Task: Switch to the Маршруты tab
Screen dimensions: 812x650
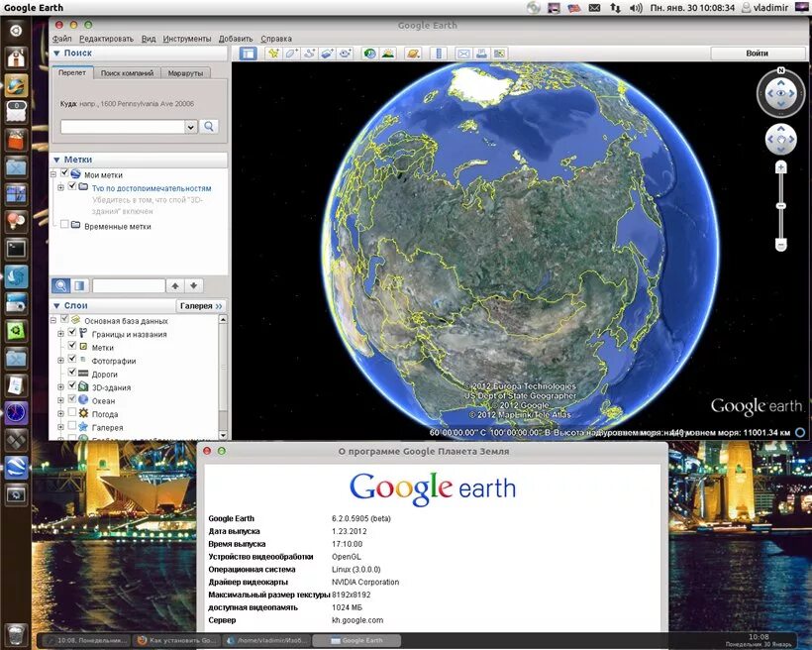Action: [x=185, y=73]
